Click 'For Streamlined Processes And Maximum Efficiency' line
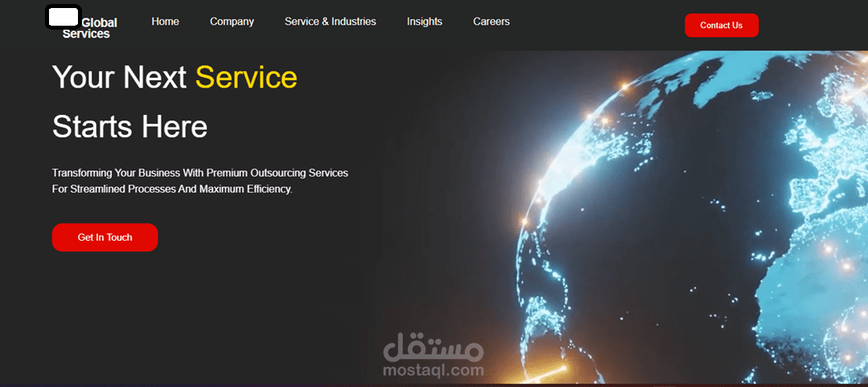 point(172,189)
